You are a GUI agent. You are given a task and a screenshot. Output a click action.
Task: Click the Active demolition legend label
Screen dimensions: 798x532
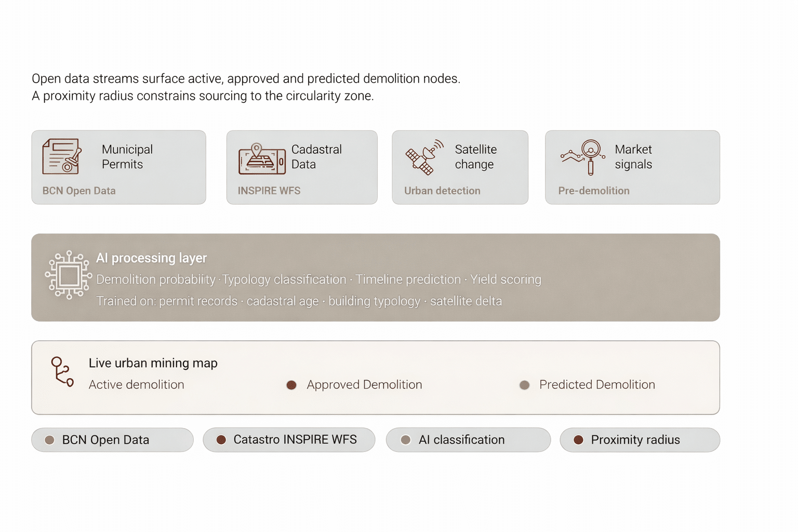[x=137, y=384]
